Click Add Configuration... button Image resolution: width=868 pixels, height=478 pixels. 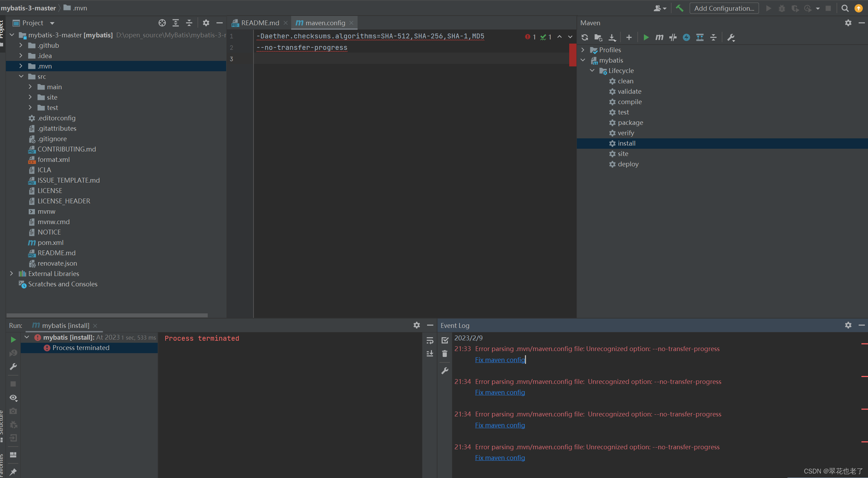click(724, 8)
